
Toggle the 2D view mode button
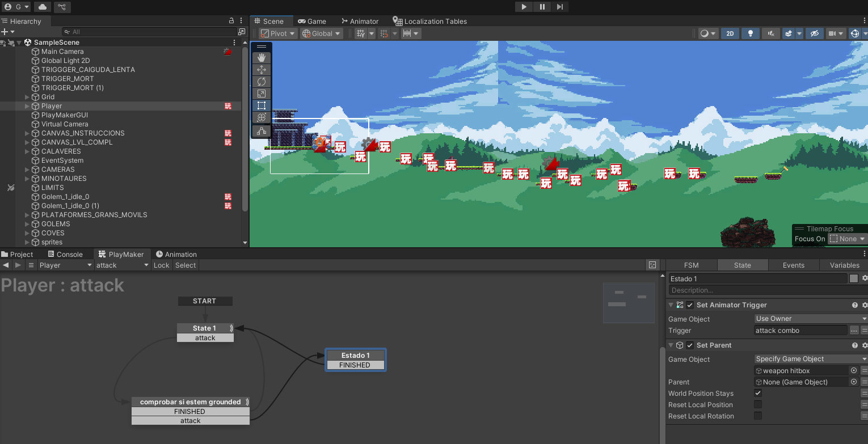[730, 33]
